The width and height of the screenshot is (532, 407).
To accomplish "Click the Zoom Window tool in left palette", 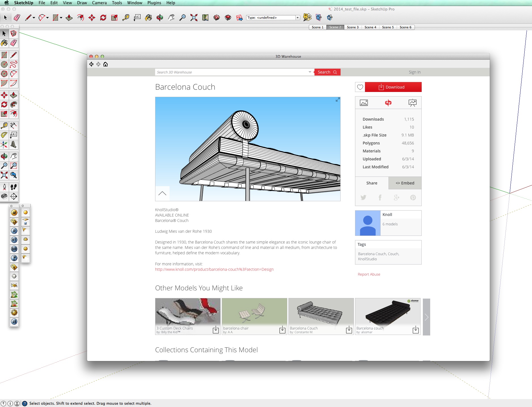I will 14,166.
